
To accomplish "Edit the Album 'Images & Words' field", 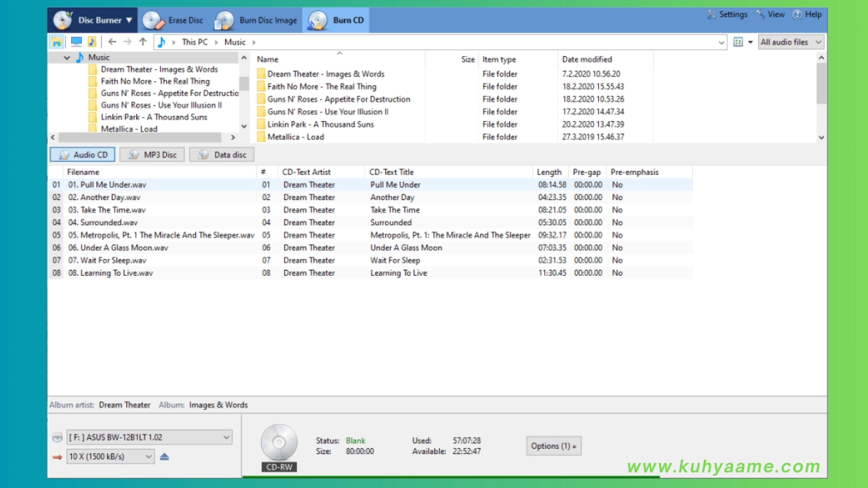I will coord(218,405).
